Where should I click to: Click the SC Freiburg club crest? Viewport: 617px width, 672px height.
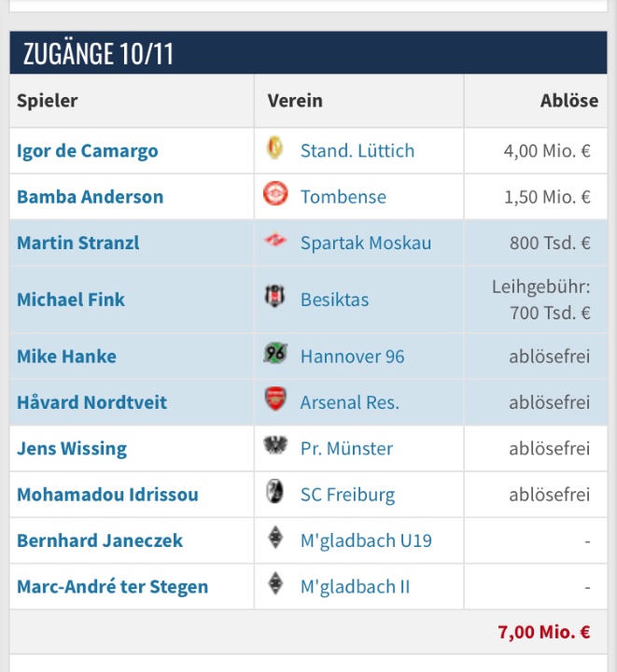coord(274,494)
